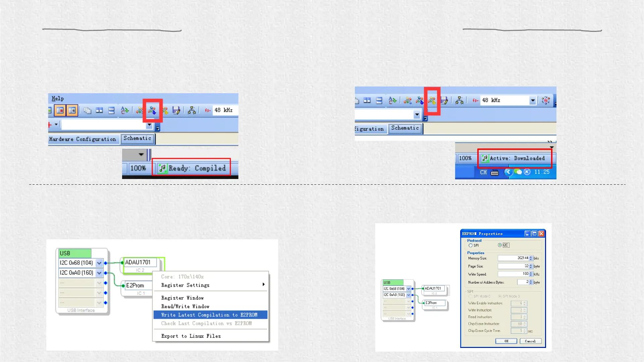Choose Write Latest Compilation to E2PROM
This screenshot has width=644, height=362.
210,315
